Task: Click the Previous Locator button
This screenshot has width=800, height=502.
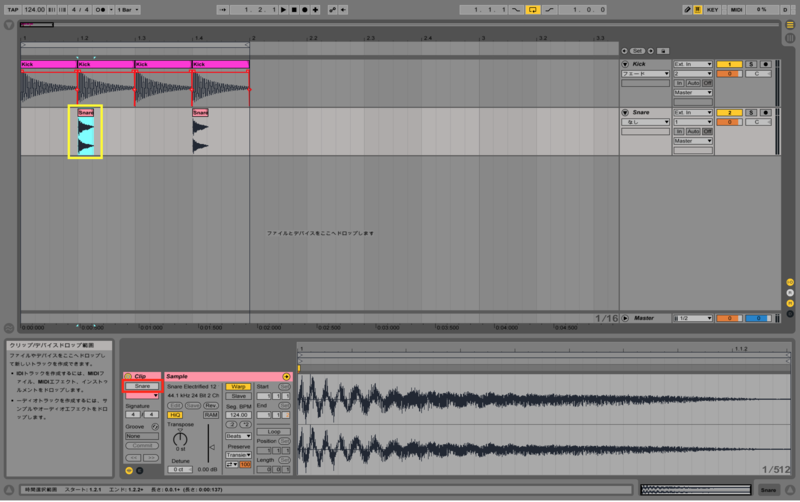Action: [x=624, y=51]
